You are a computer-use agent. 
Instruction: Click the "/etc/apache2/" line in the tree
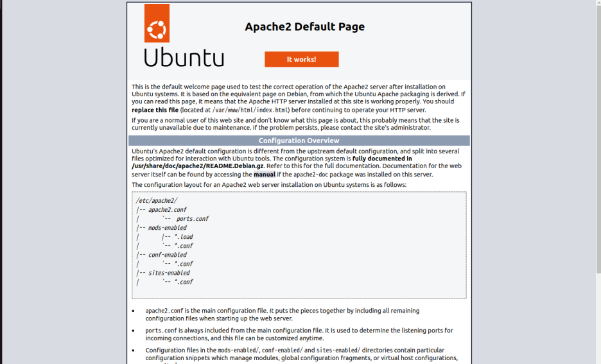pyautogui.click(x=157, y=200)
